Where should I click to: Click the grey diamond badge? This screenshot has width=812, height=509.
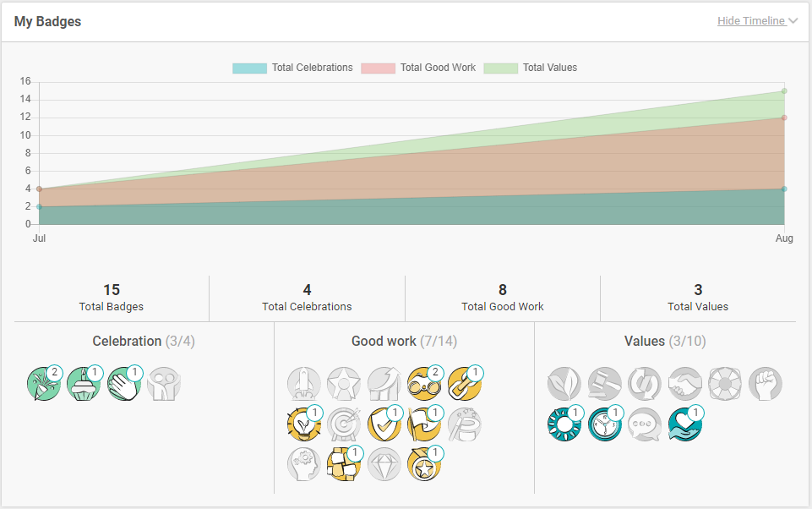point(384,464)
